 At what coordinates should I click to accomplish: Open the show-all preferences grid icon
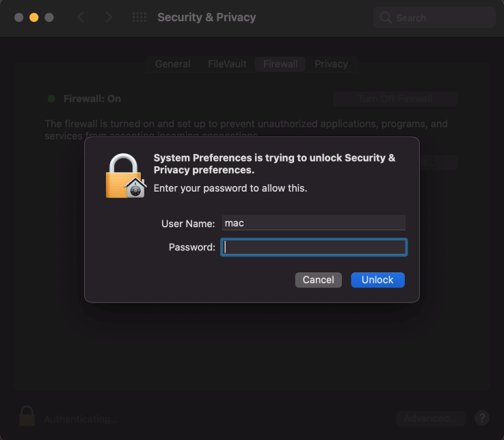pyautogui.click(x=140, y=17)
